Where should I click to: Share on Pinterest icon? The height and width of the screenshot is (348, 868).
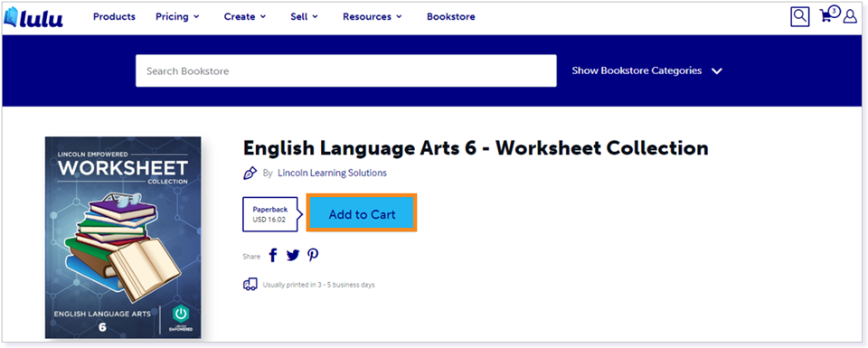pyautogui.click(x=314, y=255)
